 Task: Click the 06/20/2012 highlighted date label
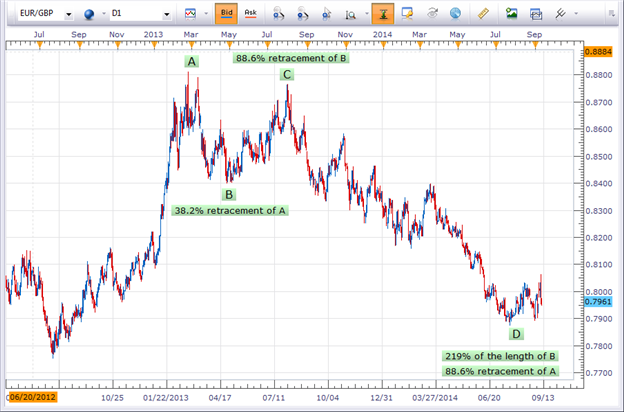(33, 397)
